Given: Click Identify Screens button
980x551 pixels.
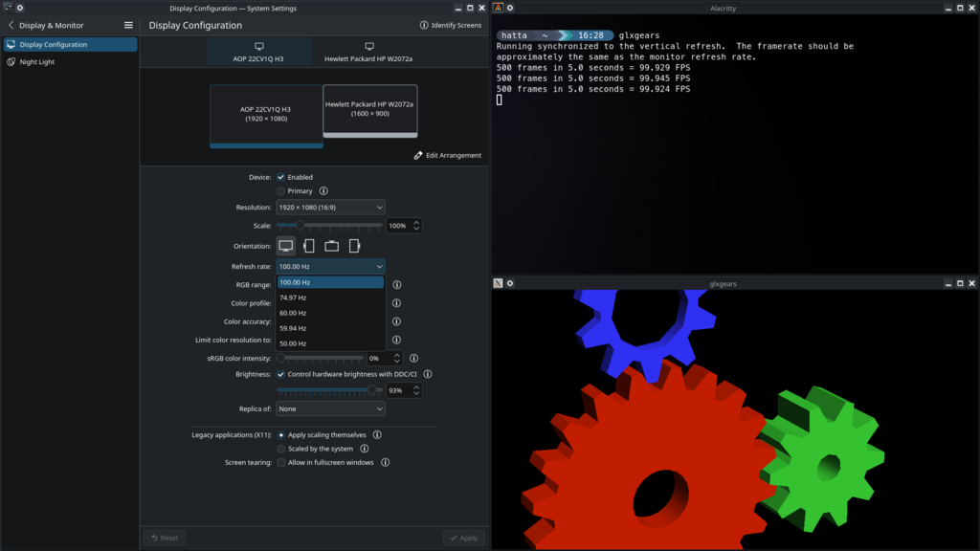Looking at the screenshot, I should 451,26.
